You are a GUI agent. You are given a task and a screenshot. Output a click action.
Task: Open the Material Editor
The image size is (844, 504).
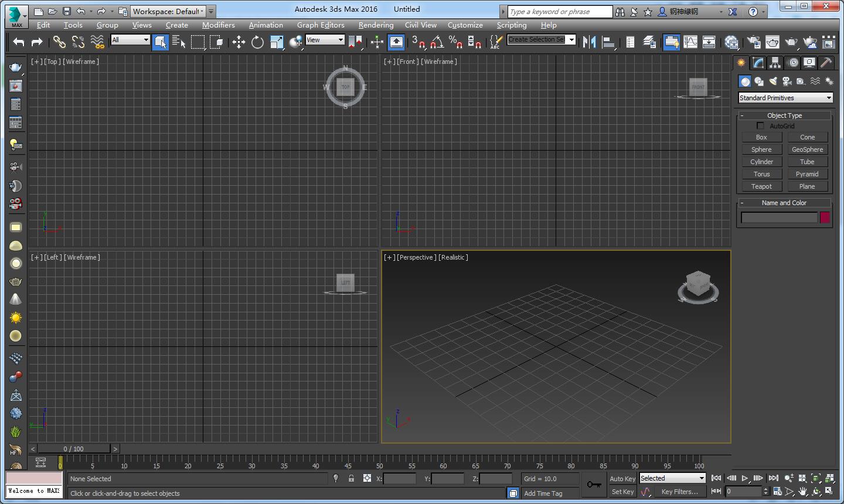[x=731, y=42]
